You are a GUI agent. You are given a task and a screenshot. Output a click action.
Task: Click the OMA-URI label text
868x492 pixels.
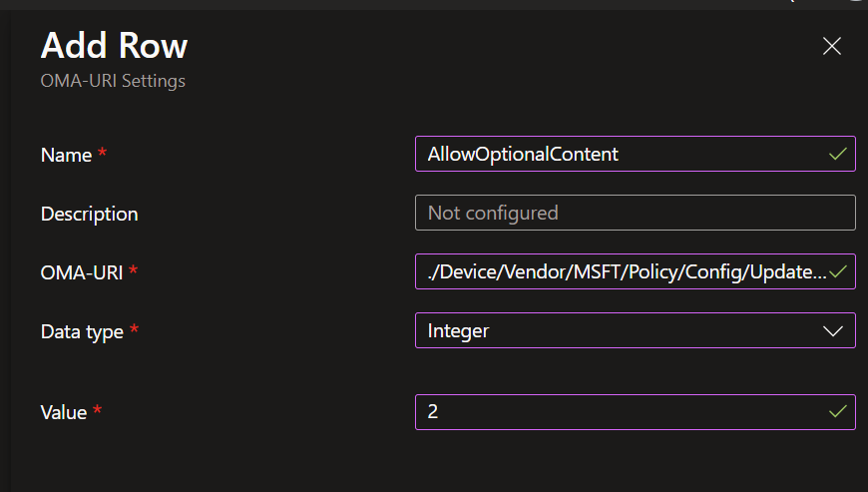tap(81, 272)
